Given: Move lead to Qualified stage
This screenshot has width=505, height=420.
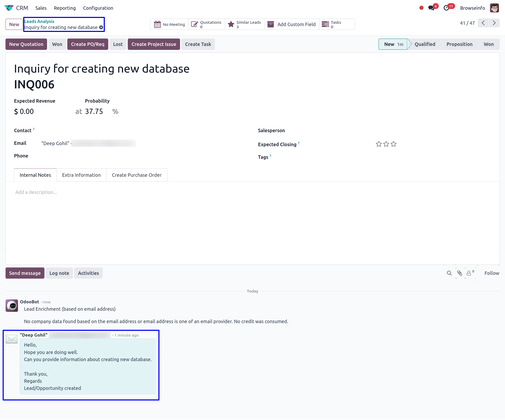Looking at the screenshot, I should click(x=425, y=44).
